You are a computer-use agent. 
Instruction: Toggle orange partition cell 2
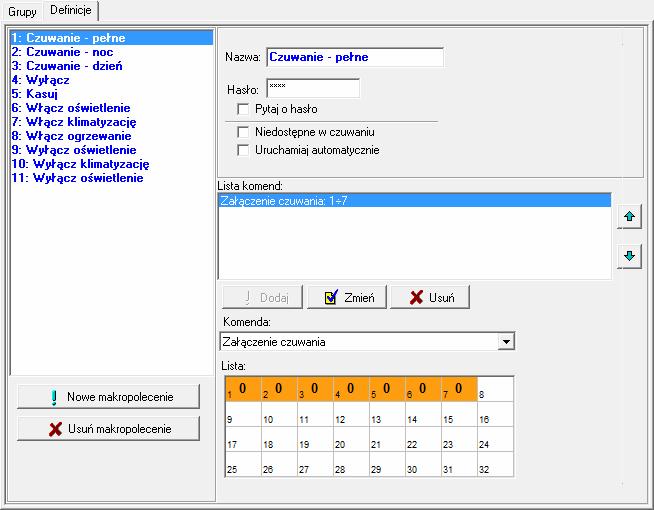279,389
